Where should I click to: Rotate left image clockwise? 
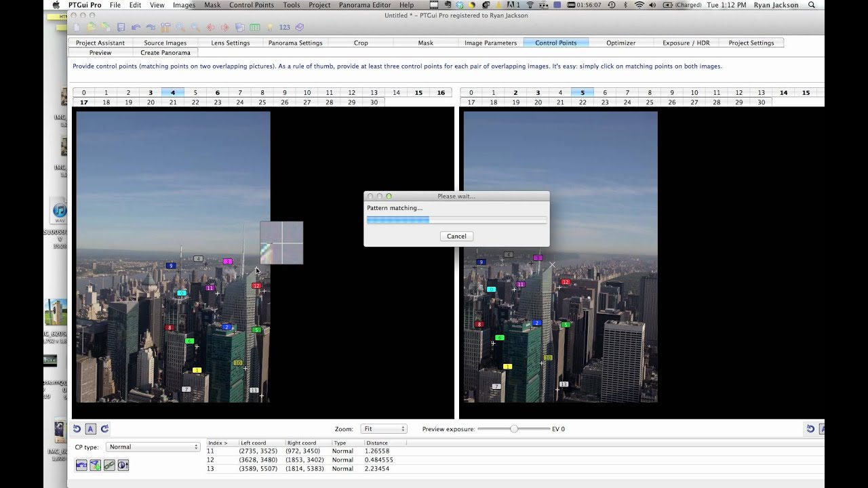pyautogui.click(x=105, y=428)
